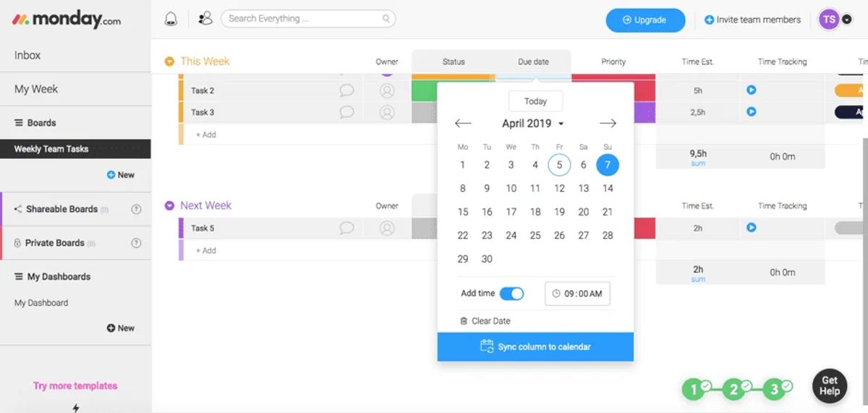Start time tracking for Task 2
This screenshot has height=413, width=868.
(x=751, y=90)
